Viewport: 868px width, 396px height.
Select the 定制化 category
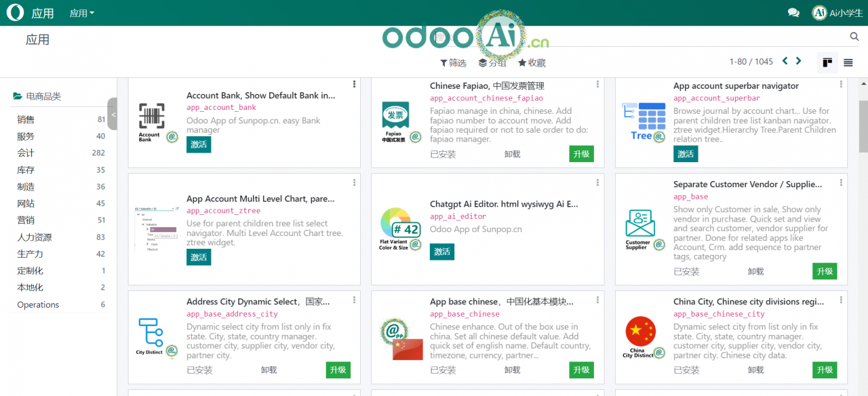tap(61, 271)
